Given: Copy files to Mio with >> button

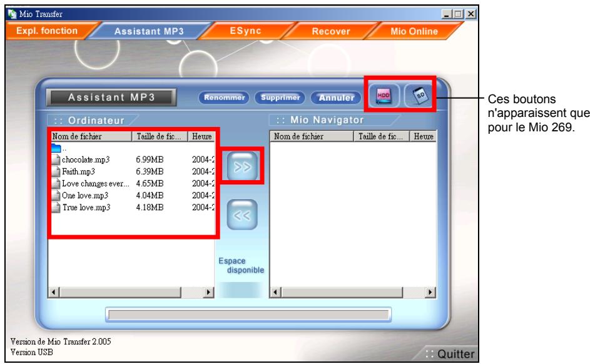Looking at the screenshot, I should (242, 166).
